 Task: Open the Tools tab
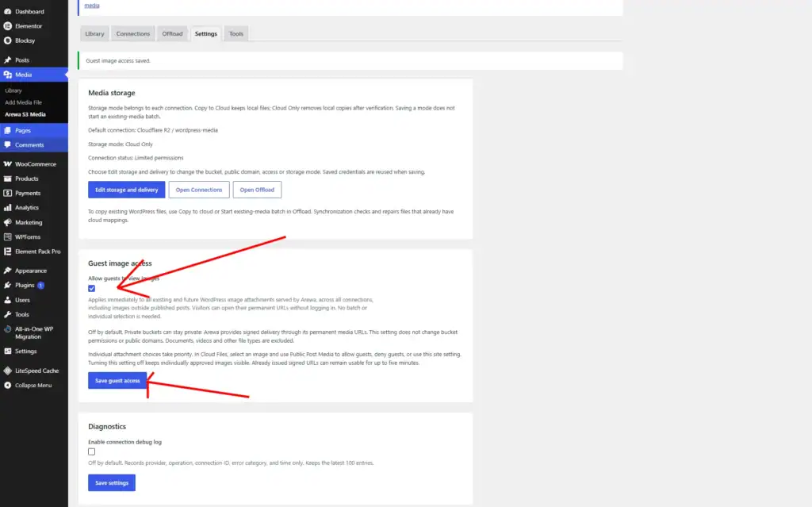[236, 33]
